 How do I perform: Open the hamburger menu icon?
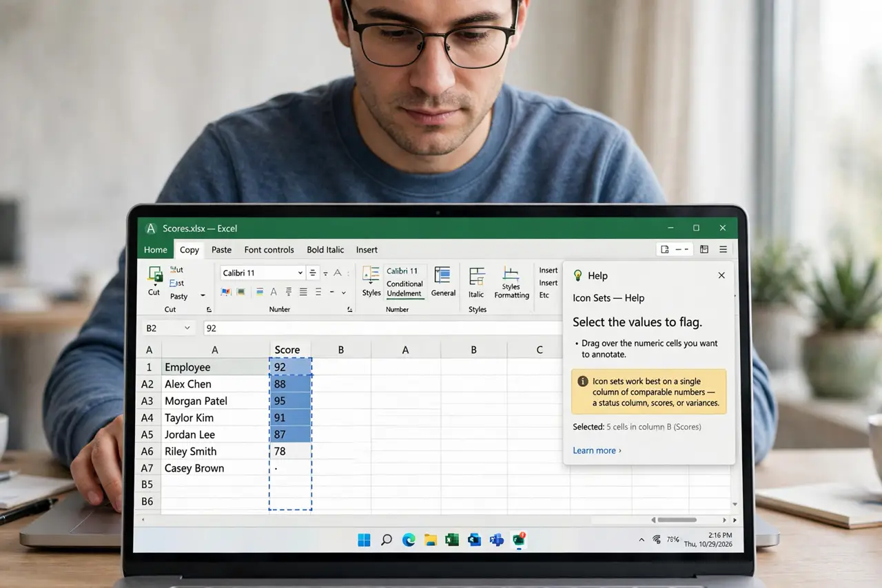click(x=723, y=249)
